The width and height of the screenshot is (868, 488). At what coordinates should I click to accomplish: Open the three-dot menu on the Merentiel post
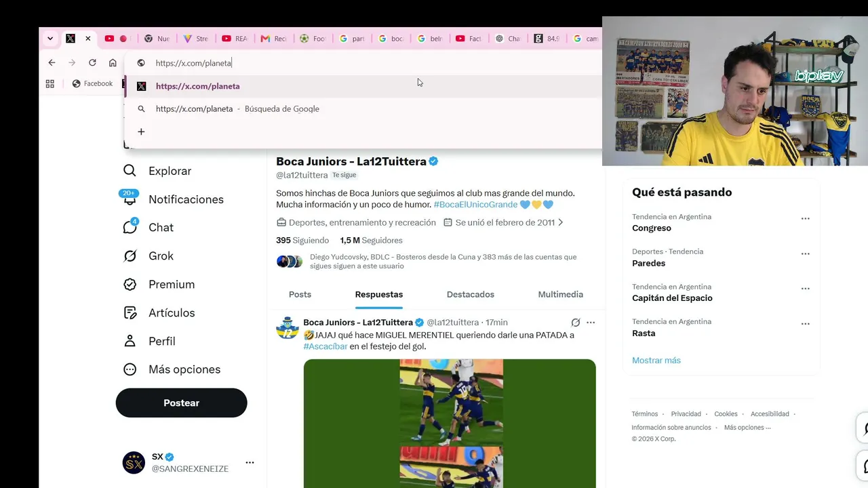click(591, 323)
